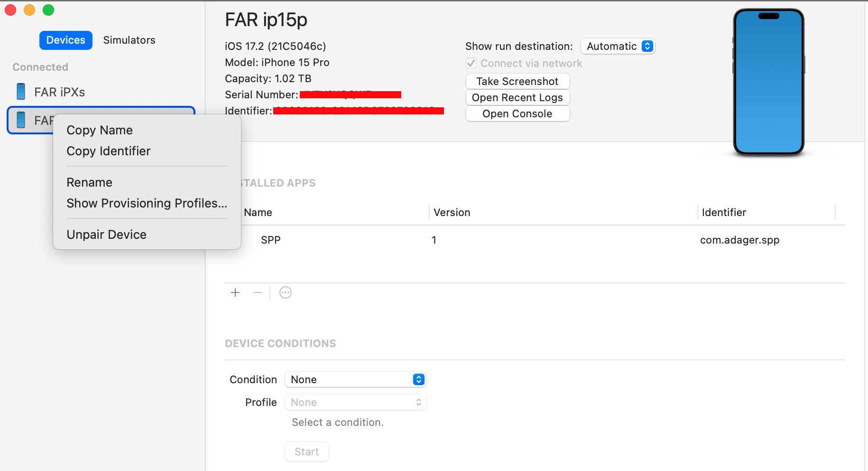868x471 pixels.
Task: Open the ellipsis more-actions button
Action: (x=286, y=292)
